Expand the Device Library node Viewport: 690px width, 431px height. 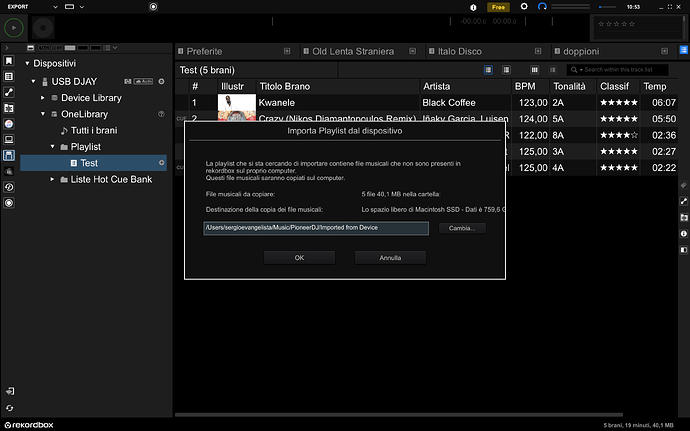[43, 98]
